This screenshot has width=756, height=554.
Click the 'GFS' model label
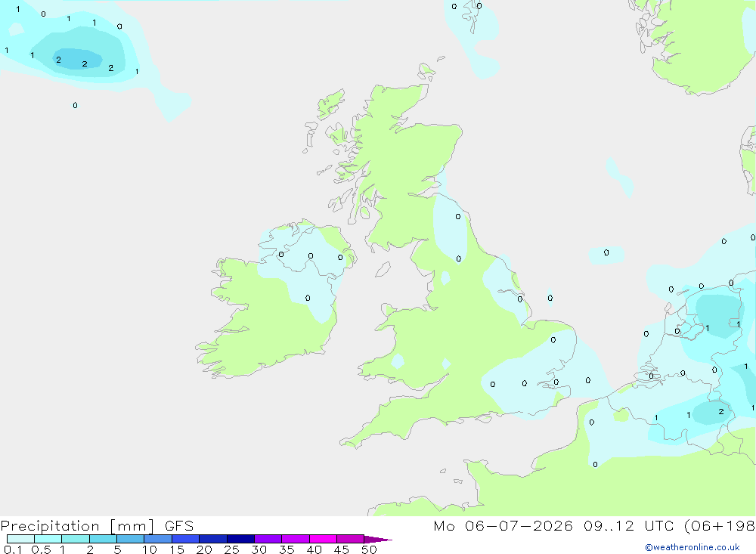[179, 526]
